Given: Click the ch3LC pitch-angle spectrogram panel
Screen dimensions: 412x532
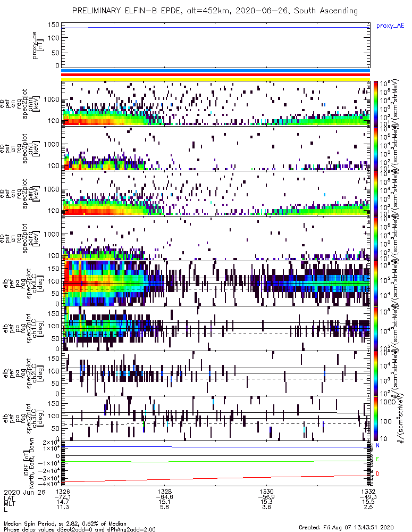Looking at the screenshot, I should 215,418.
